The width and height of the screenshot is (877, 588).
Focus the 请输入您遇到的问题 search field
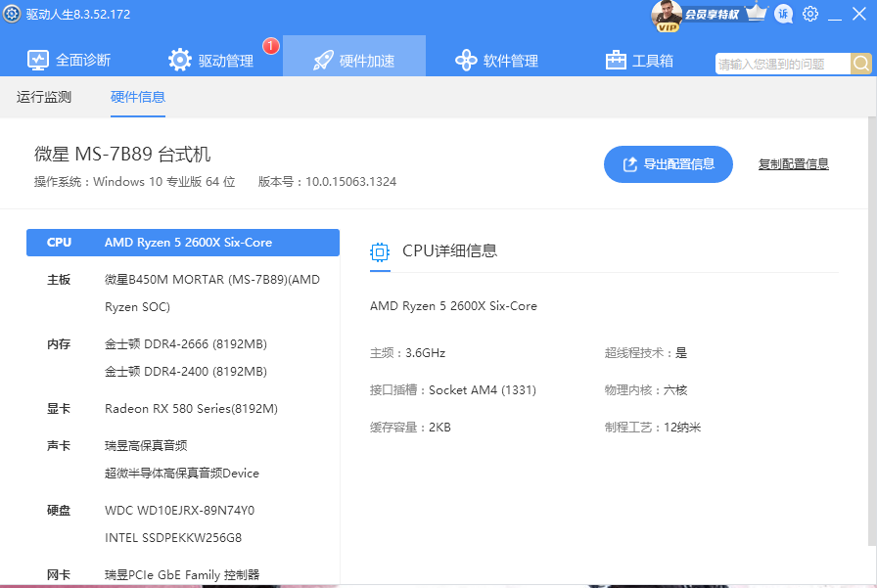[x=782, y=64]
